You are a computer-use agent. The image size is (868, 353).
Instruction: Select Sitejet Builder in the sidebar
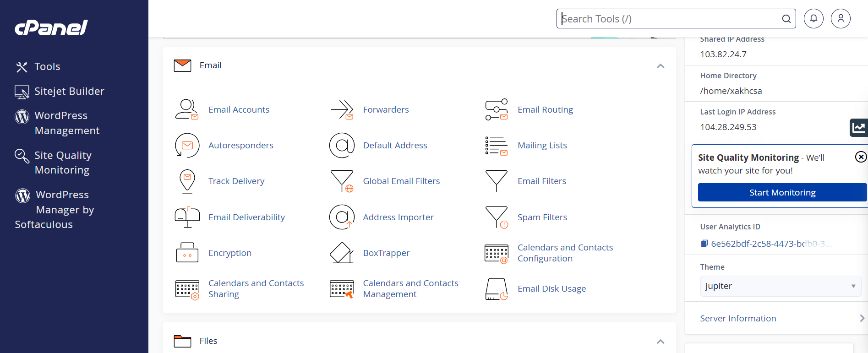point(69,92)
